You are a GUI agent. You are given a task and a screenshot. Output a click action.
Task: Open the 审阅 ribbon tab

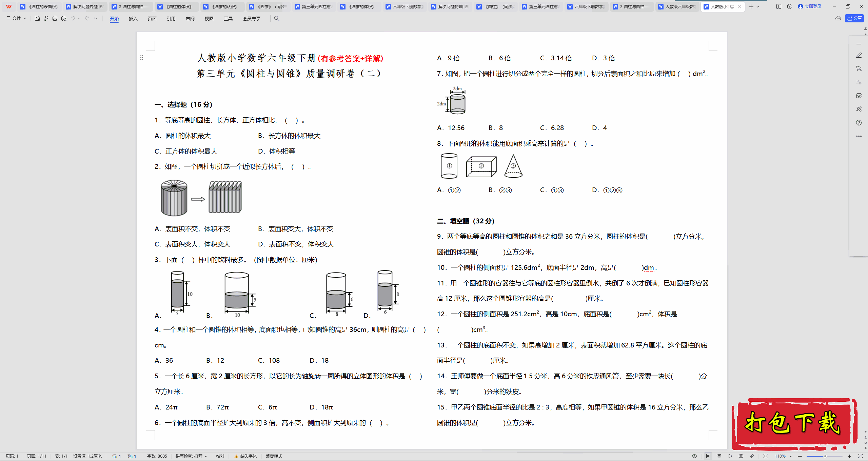point(190,19)
